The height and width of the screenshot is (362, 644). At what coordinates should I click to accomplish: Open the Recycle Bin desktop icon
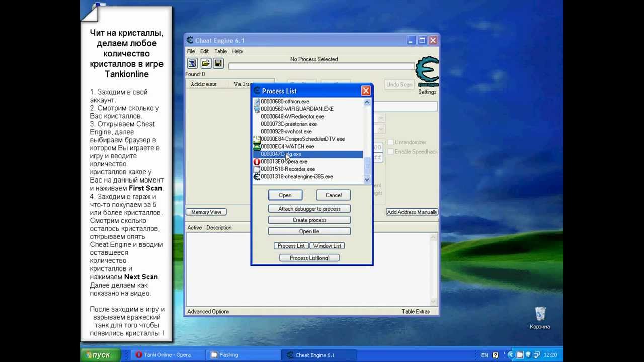pyautogui.click(x=540, y=318)
